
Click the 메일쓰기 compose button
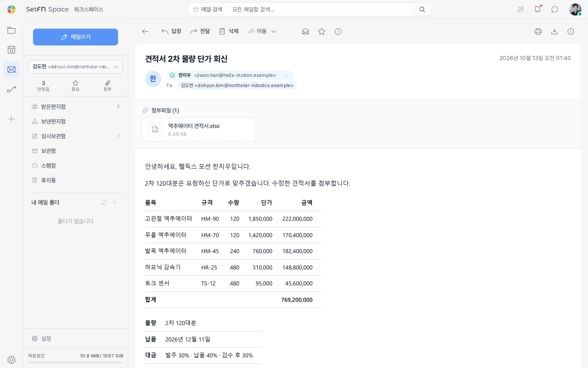click(x=75, y=37)
